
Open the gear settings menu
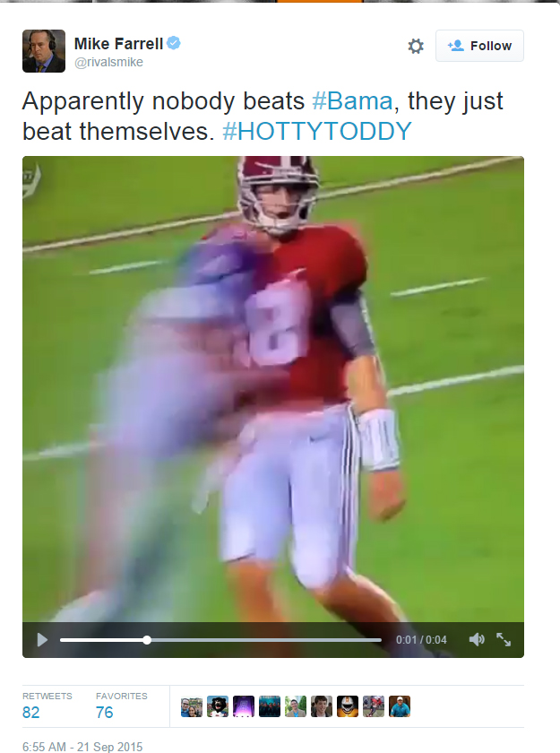click(416, 46)
